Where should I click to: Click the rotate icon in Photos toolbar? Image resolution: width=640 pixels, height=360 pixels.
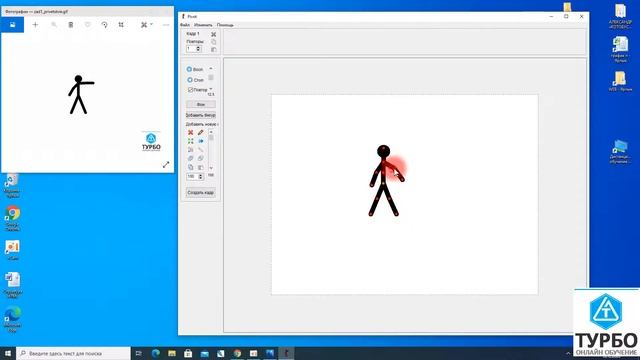click(x=104, y=25)
